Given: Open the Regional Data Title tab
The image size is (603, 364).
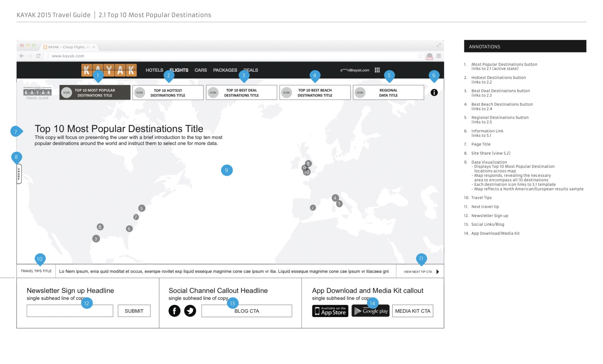Looking at the screenshot, I should 388,93.
